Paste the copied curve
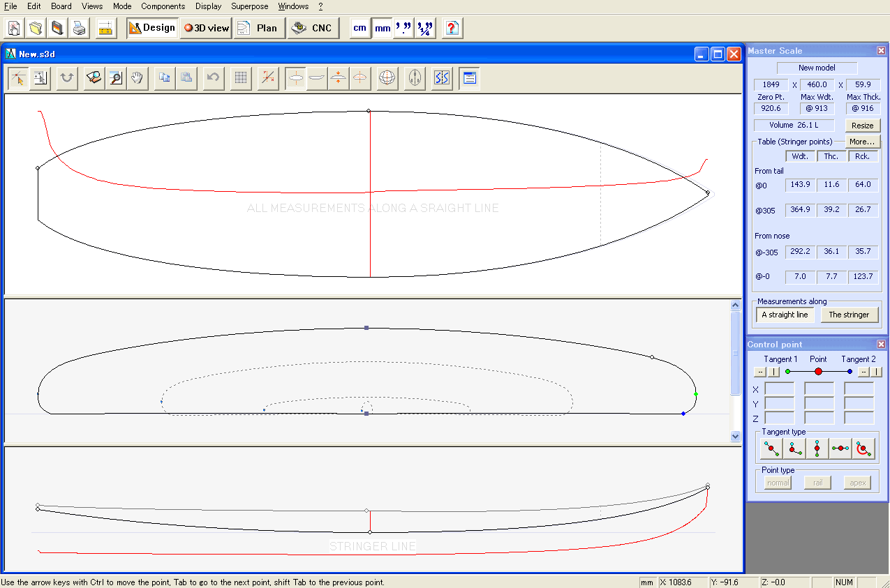890x588 pixels. [x=186, y=78]
